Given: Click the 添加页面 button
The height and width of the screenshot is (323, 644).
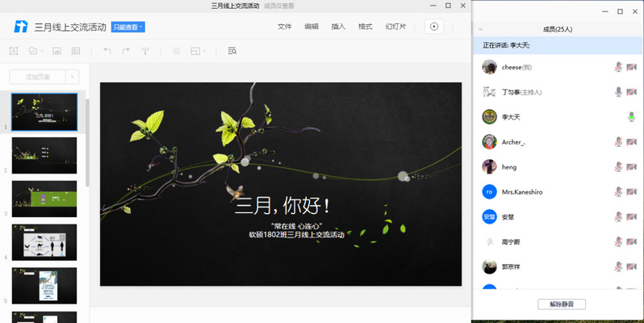Looking at the screenshot, I should coord(37,77).
